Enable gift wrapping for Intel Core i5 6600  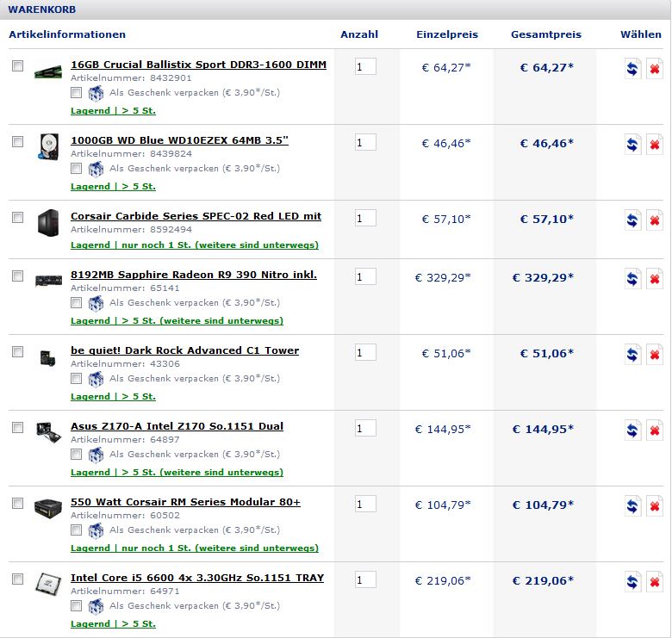pyautogui.click(x=77, y=606)
